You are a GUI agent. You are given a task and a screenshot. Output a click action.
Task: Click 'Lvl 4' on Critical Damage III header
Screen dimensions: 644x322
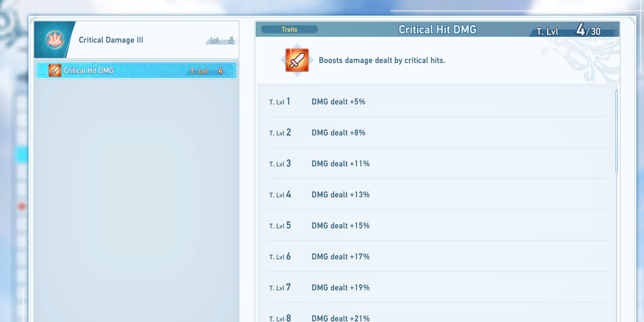click(x=222, y=40)
